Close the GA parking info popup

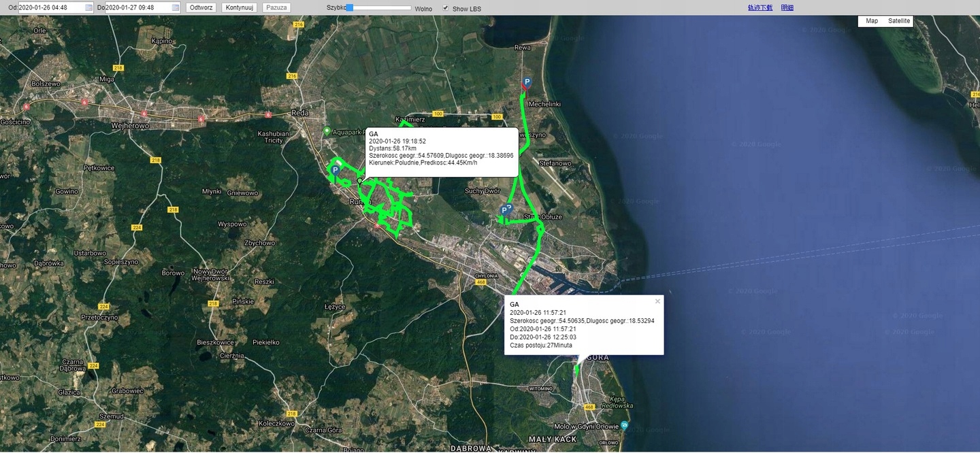pos(657,301)
